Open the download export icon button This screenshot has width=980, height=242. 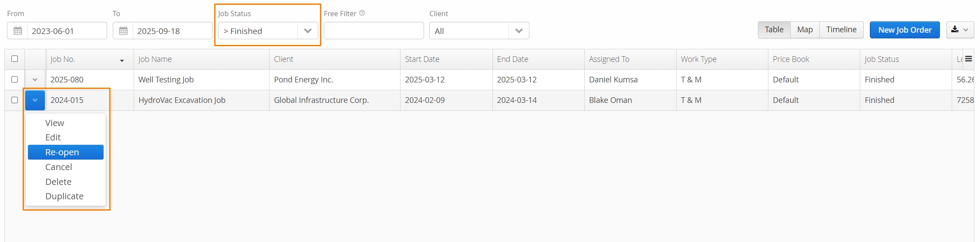point(960,30)
